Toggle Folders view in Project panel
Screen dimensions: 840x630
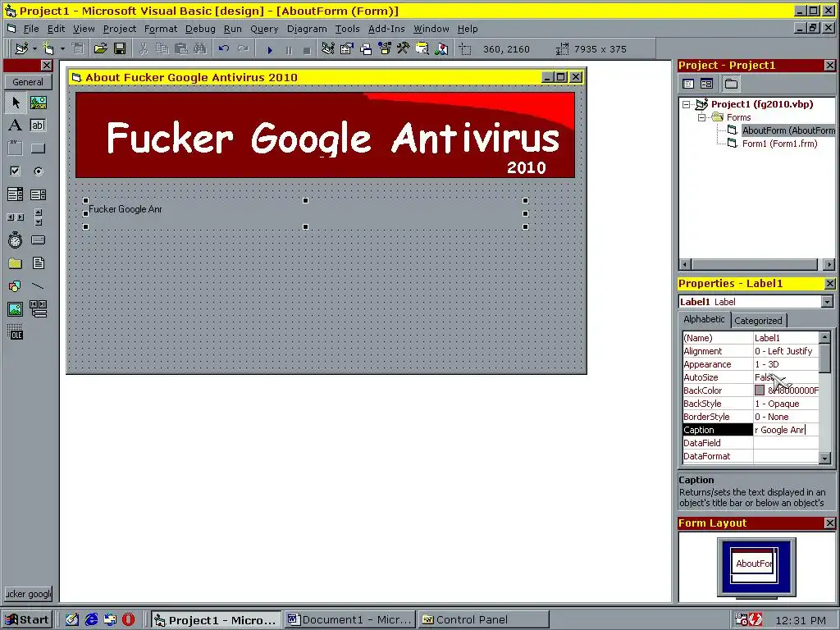[731, 84]
